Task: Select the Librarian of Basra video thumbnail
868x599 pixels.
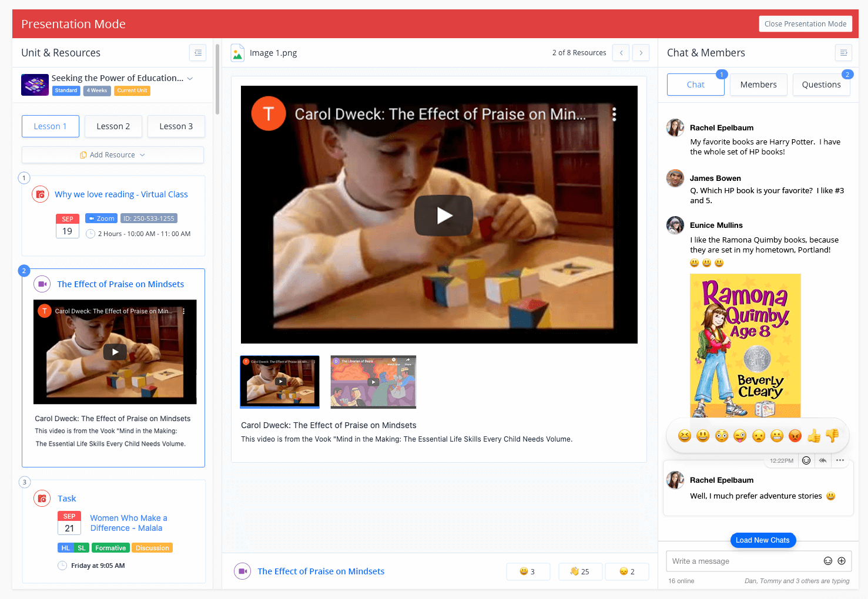Action: point(373,382)
